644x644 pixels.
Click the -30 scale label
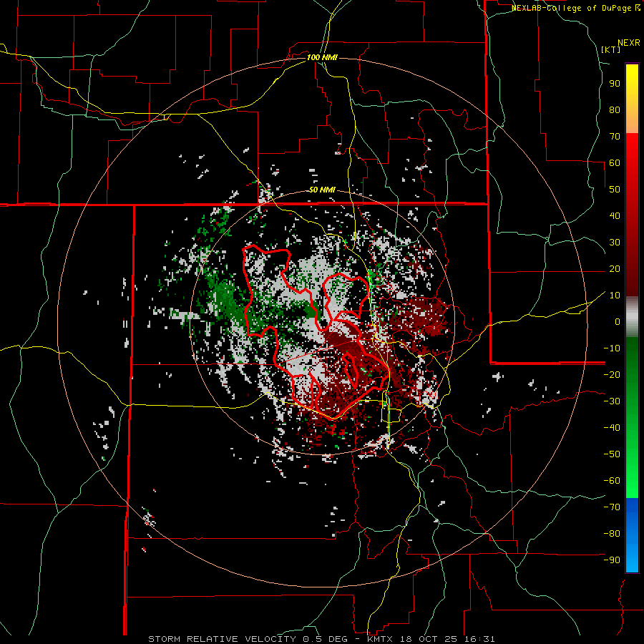coord(612,401)
